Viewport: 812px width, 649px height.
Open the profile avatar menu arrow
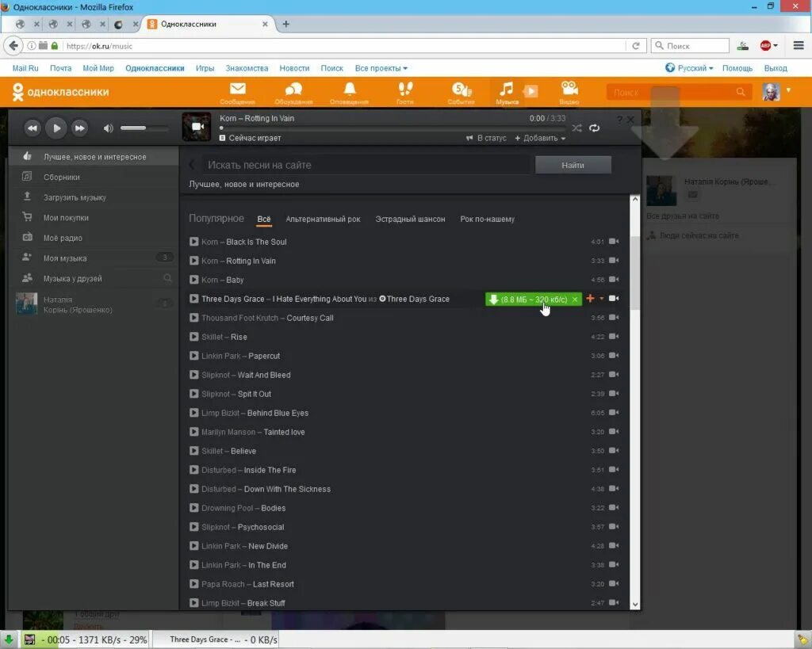pos(788,90)
